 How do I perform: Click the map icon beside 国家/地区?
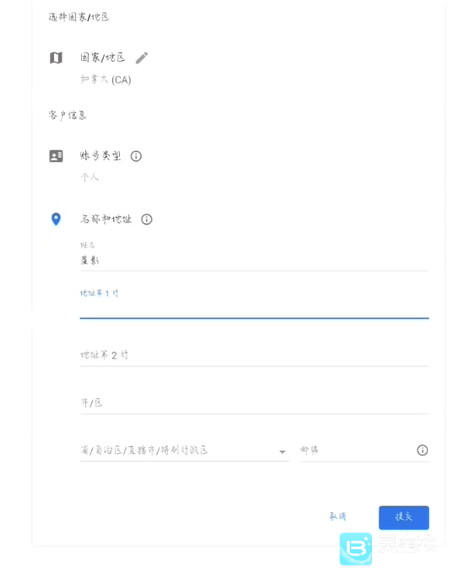(x=56, y=58)
